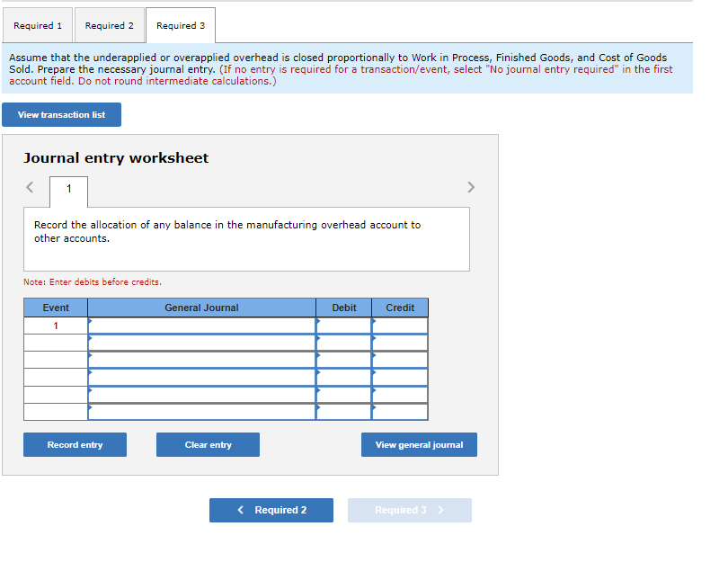
Task: Click the View general journal button
Action: [x=419, y=444]
